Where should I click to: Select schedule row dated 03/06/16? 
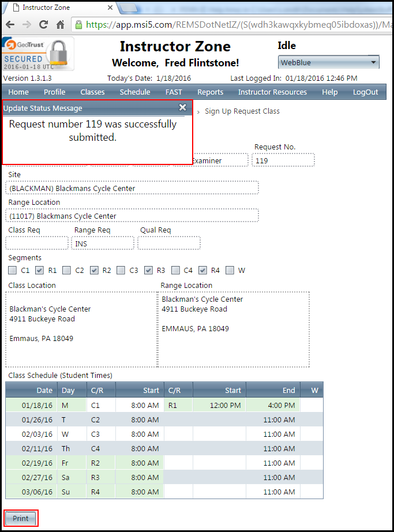pos(164,492)
